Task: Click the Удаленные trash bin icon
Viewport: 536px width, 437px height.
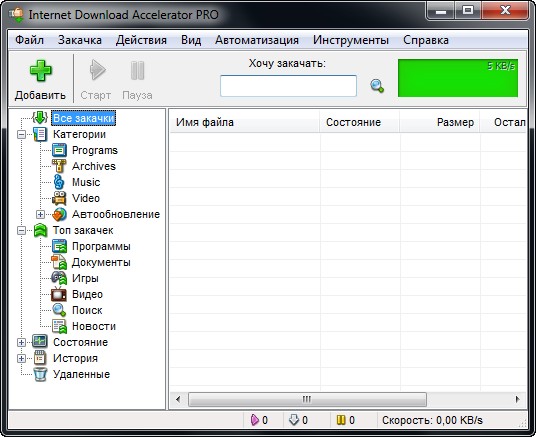Action: tap(40, 374)
